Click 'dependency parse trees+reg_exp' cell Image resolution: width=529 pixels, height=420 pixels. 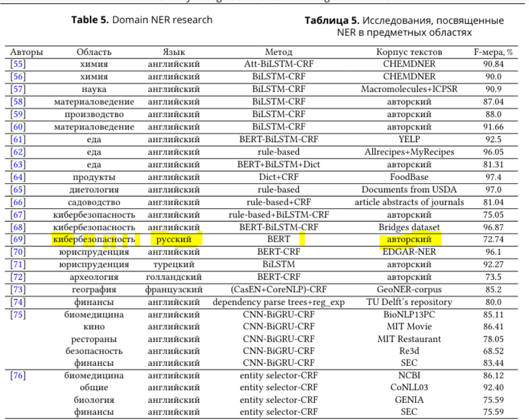pos(279,302)
